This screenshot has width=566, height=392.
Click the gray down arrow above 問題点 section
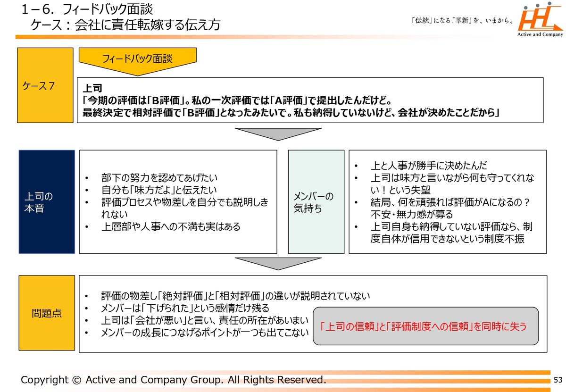[x=278, y=263]
